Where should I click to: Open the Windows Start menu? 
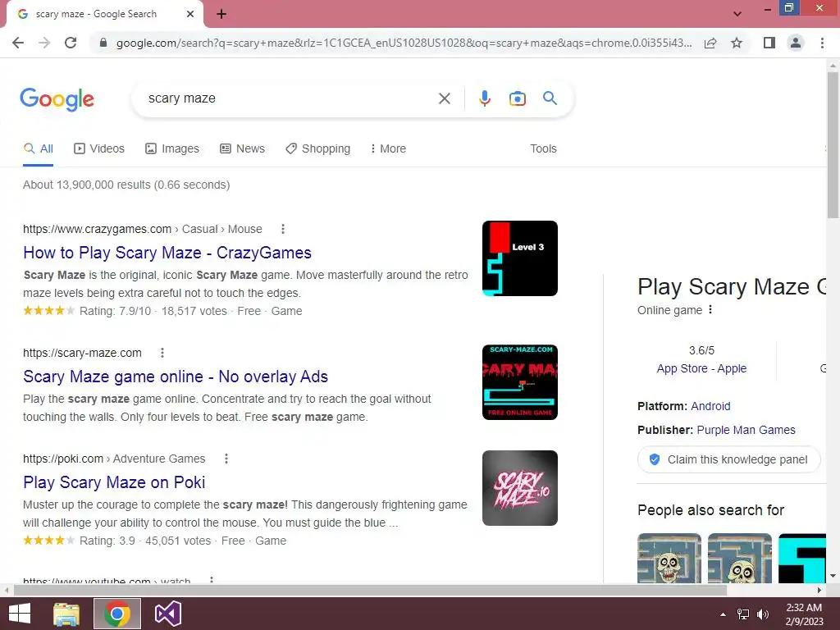[20, 614]
